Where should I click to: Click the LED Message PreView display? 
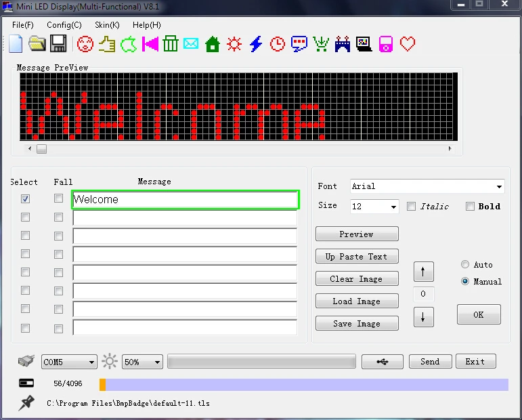tap(238, 106)
